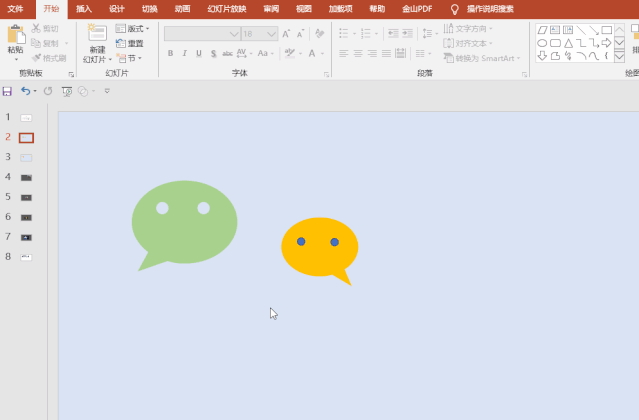The width and height of the screenshot is (639, 420).
Task: Open the AV character spacing menu
Action: (245, 53)
